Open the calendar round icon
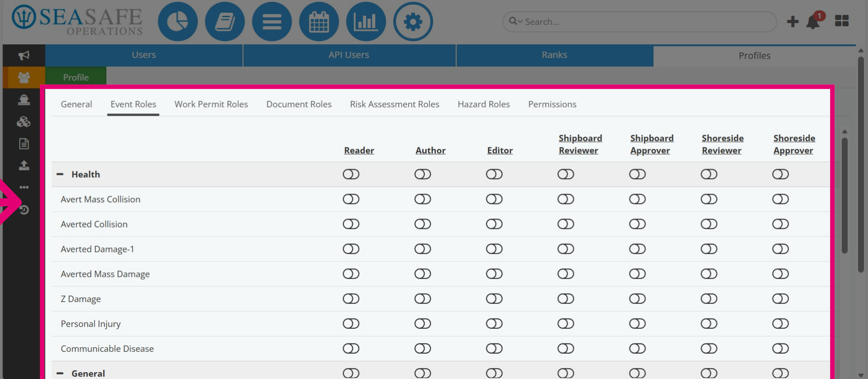Screen dimensions: 868x379 point(319,21)
